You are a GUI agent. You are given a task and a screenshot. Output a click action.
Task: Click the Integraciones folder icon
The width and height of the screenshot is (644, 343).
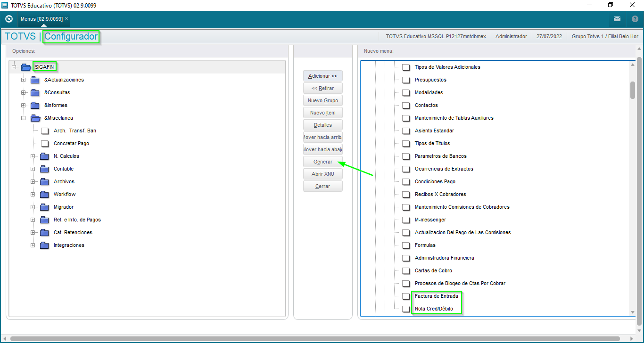click(45, 245)
